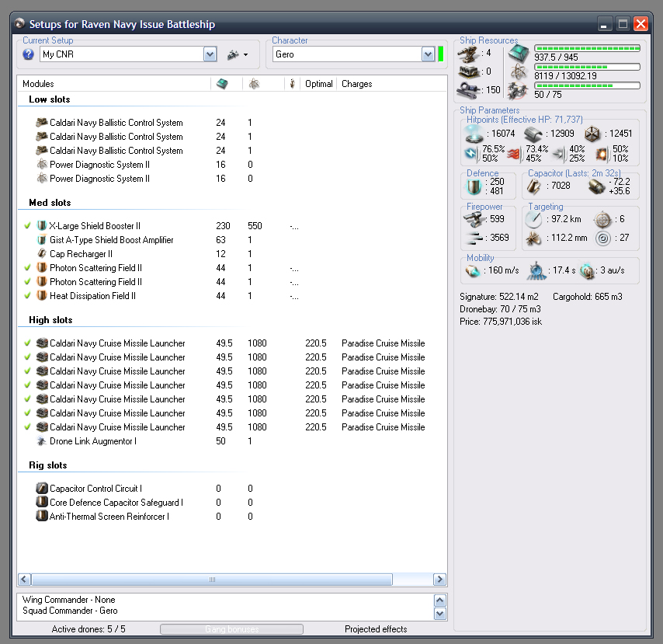The height and width of the screenshot is (644, 663).
Task: Click the green character status indicator
Action: [x=441, y=54]
